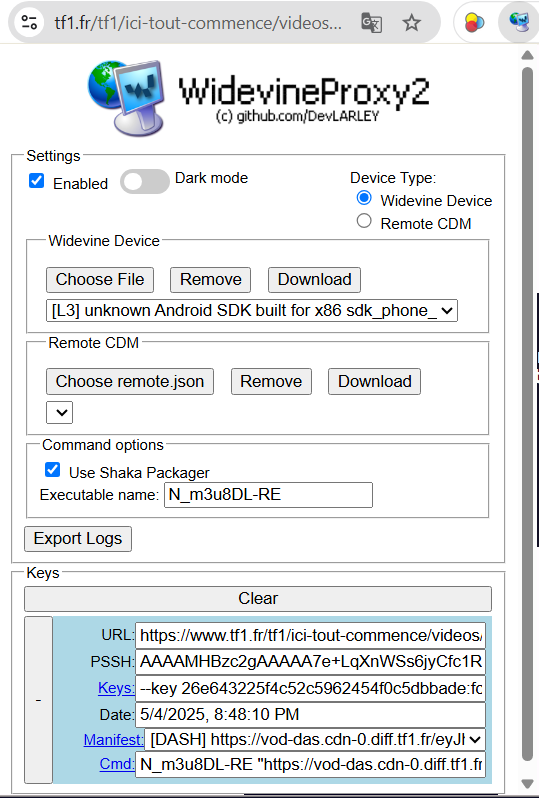539x798 pixels.
Task: Open the colorful circles extension icon
Action: (x=474, y=23)
